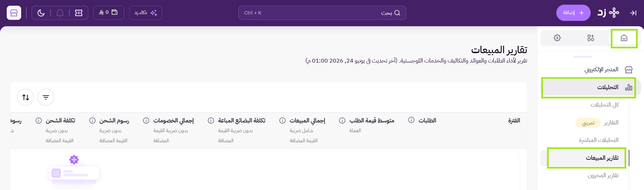Open the sort arrows icon button
This screenshot has height=190, width=644.
pos(26,97)
